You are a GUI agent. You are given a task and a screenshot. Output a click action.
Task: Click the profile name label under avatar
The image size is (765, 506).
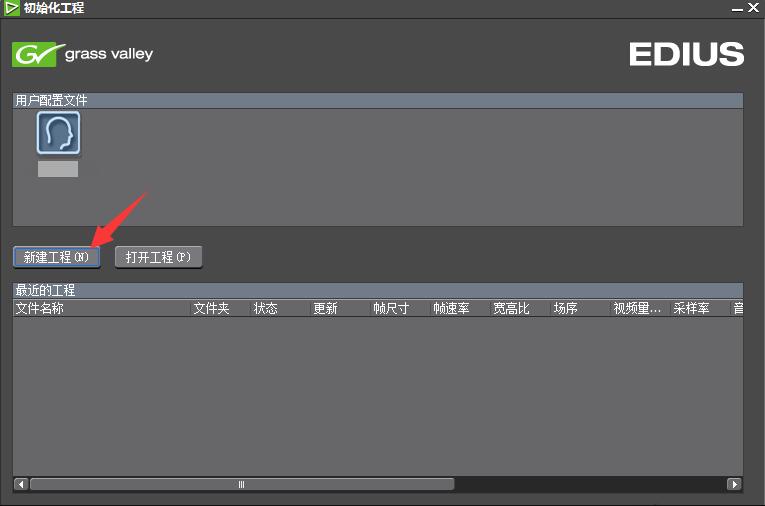click(x=58, y=169)
